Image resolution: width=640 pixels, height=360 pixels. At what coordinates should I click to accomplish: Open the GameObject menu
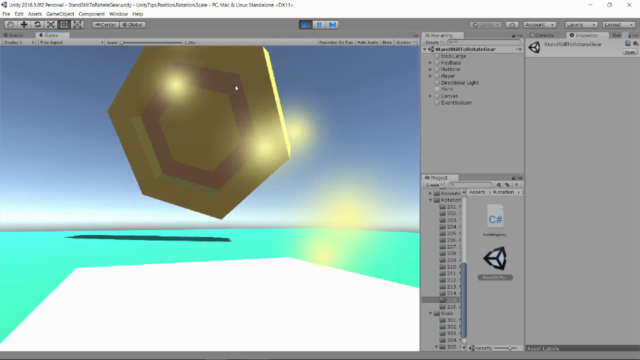(x=60, y=14)
